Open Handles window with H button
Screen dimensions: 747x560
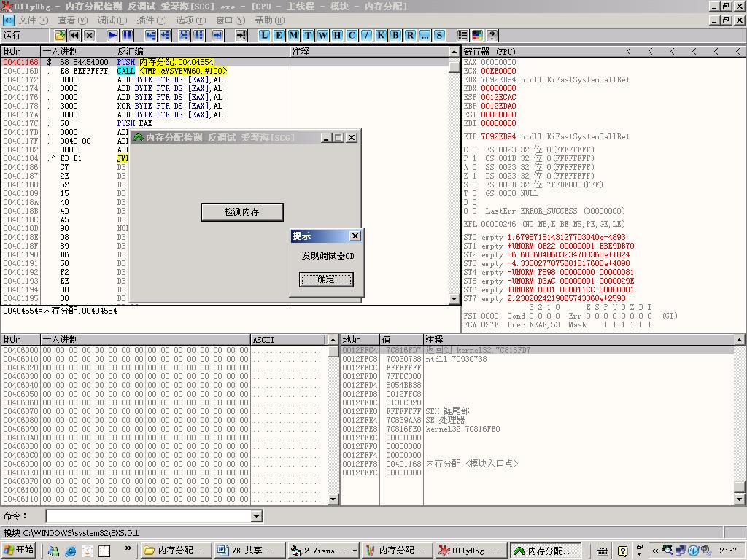(337, 35)
